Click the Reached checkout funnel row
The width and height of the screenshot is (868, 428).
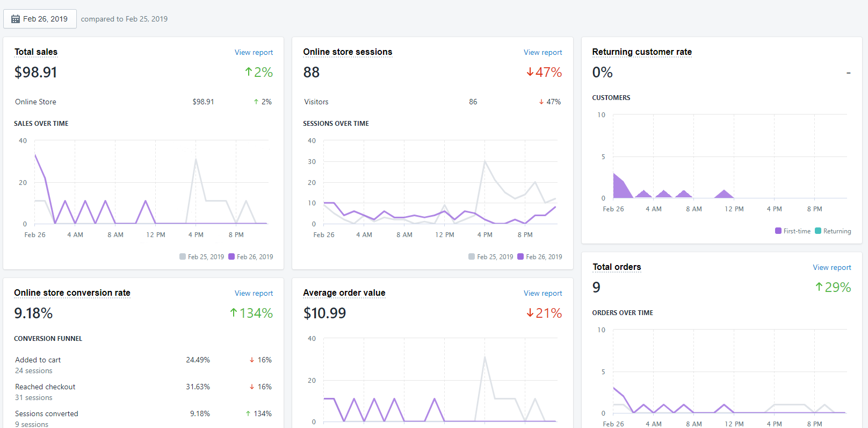point(143,392)
